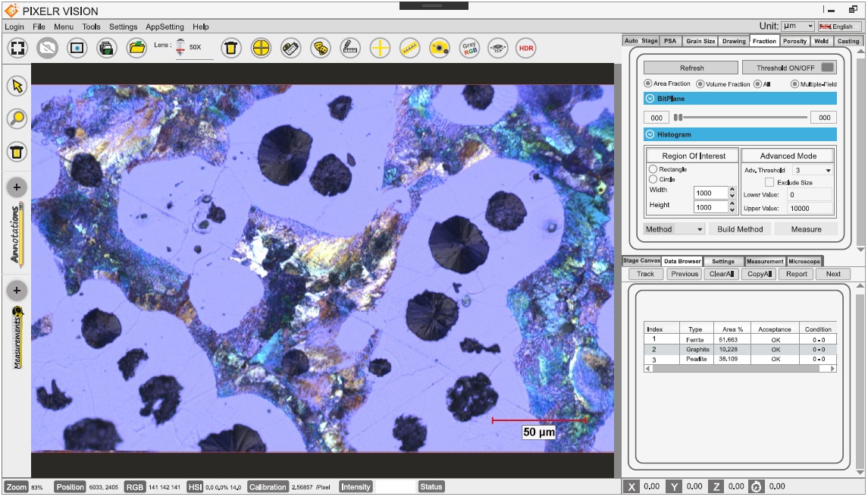Click the yellow camera settings icon
868x497 pixels.
439,48
